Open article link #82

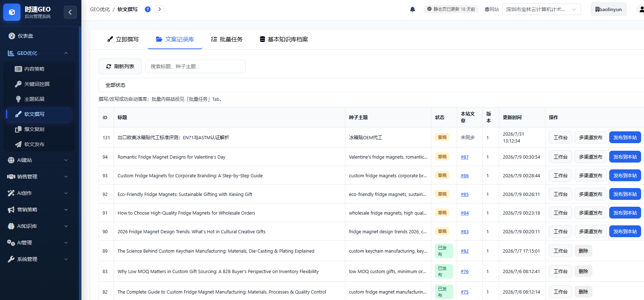(465, 251)
